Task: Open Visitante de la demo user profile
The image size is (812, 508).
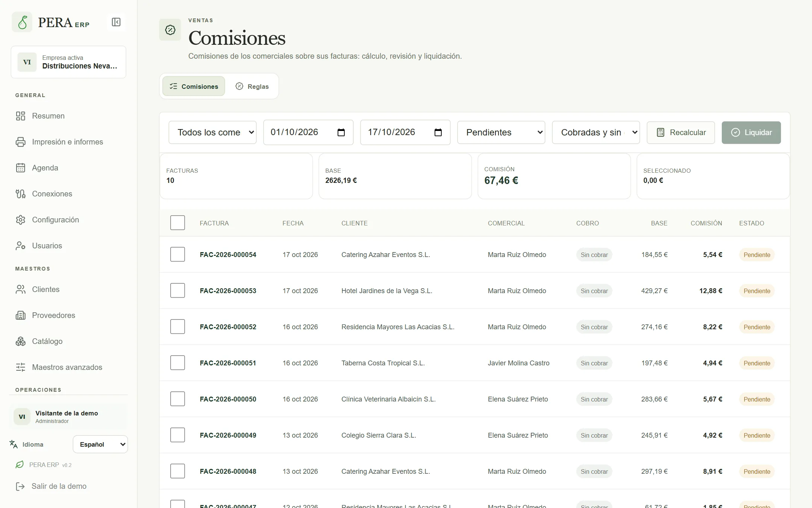Action: (68, 417)
